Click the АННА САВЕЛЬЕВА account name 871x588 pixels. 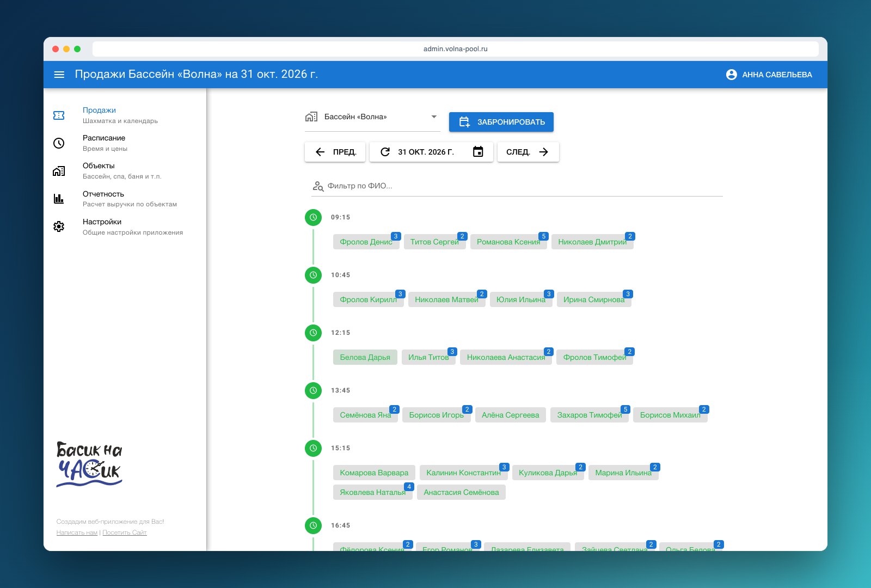click(777, 75)
